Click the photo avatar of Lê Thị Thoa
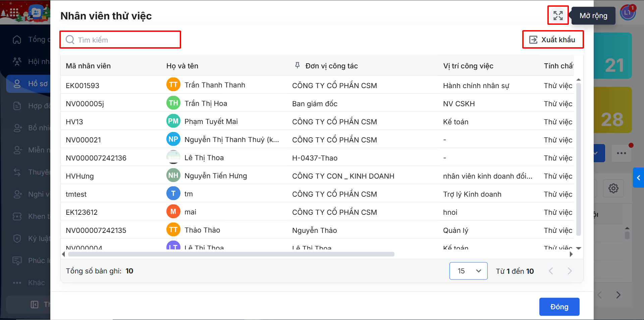644x320 pixels. [173, 157]
